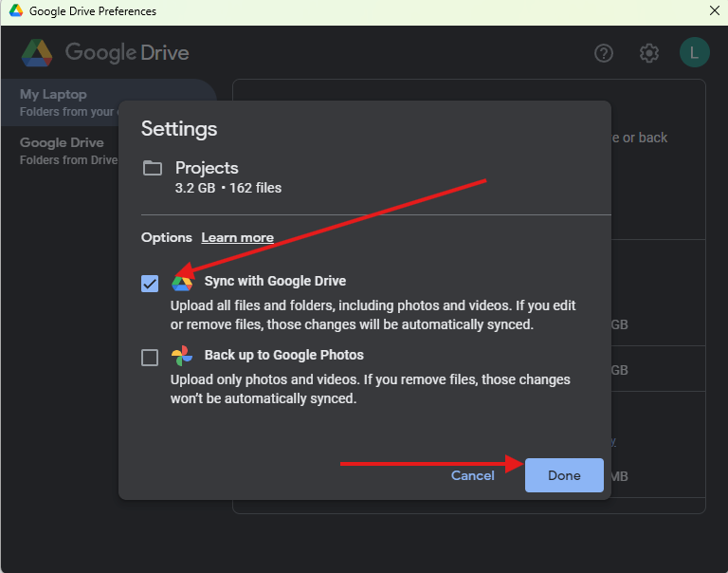The width and height of the screenshot is (728, 573).
Task: Confirm settings with the Done button
Action: tap(564, 475)
